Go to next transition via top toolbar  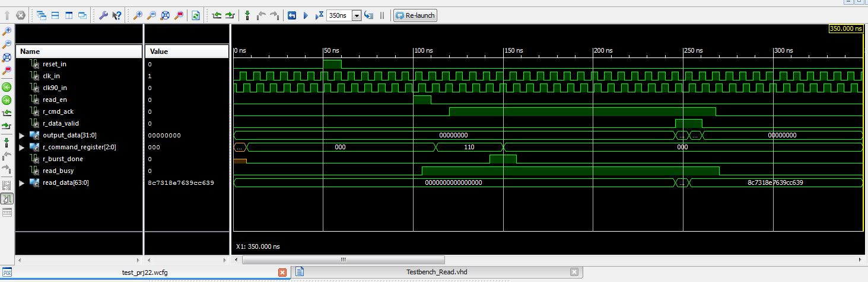click(230, 15)
